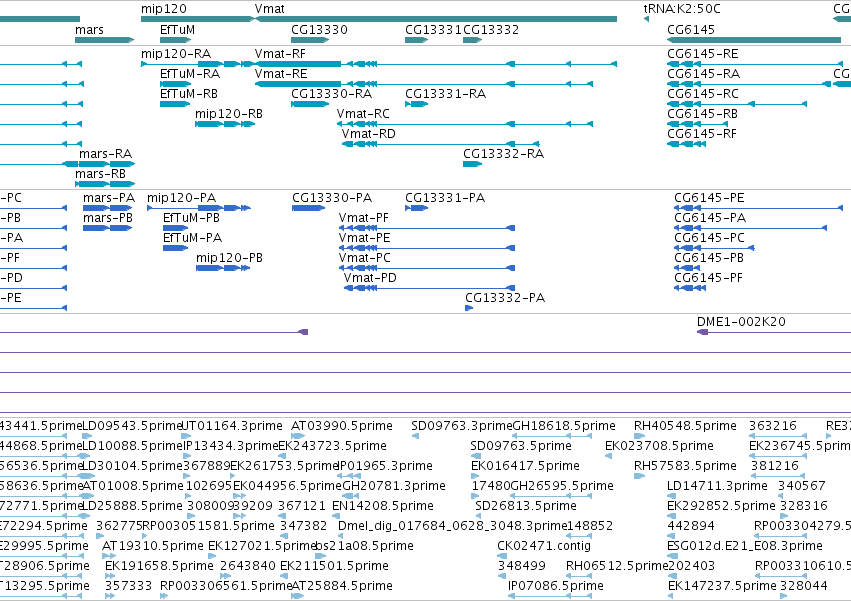Select the Vmat-PF protein label
This screenshot has height=601, width=851.
pyautogui.click(x=364, y=218)
